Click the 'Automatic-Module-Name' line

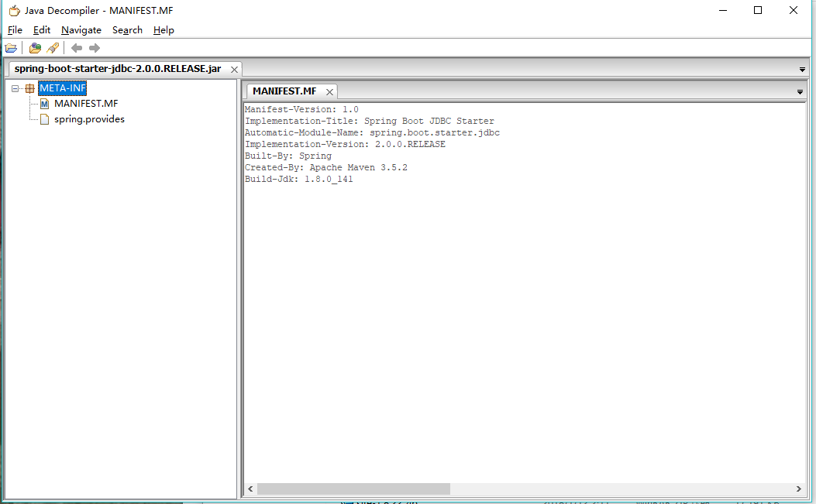(372, 132)
